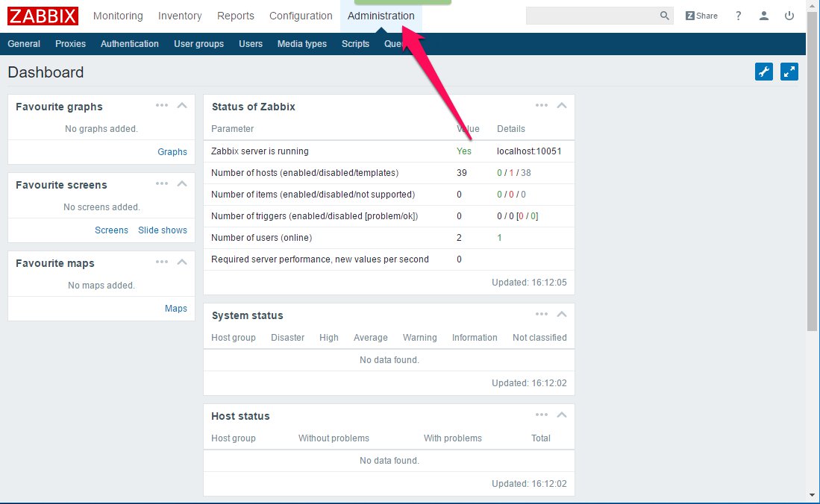
Task: Collapse the Host status widget
Action: click(x=562, y=415)
